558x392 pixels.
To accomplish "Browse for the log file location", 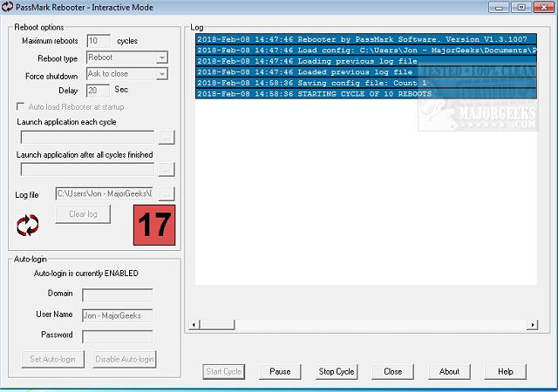I will (x=167, y=194).
